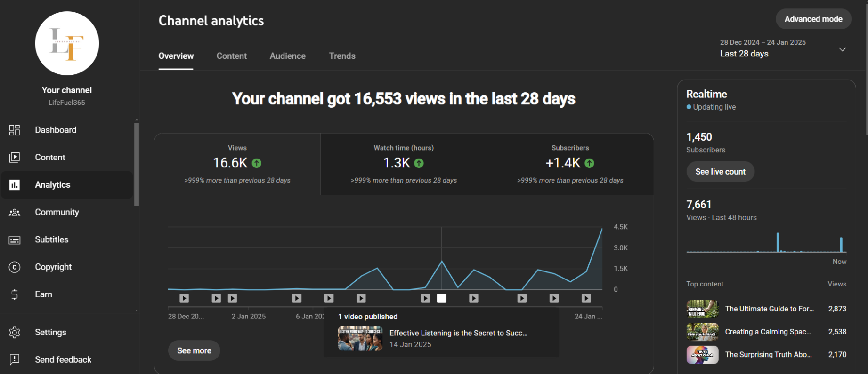This screenshot has height=374, width=868.
Task: Click the See live count button
Action: coord(720,172)
